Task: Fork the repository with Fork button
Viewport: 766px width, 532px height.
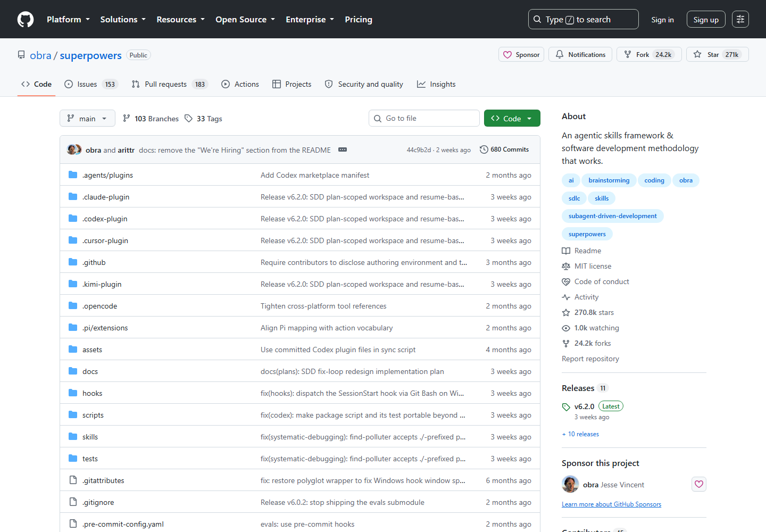Action: pos(649,54)
